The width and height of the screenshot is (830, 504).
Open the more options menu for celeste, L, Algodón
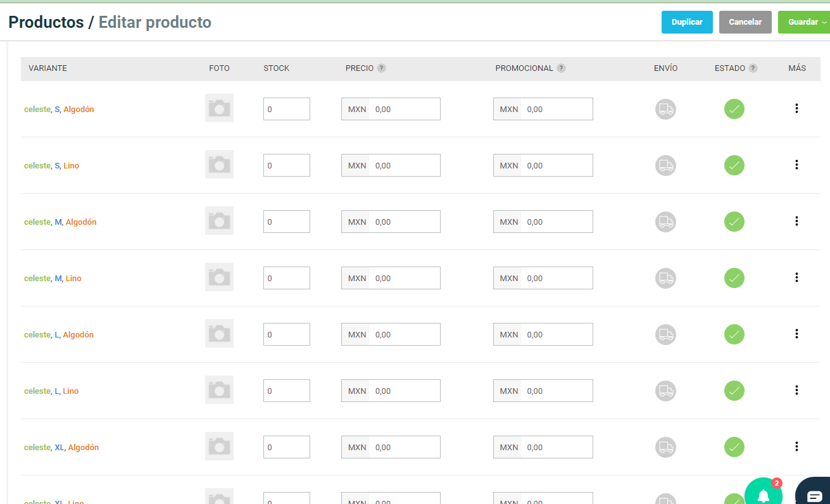tap(796, 334)
